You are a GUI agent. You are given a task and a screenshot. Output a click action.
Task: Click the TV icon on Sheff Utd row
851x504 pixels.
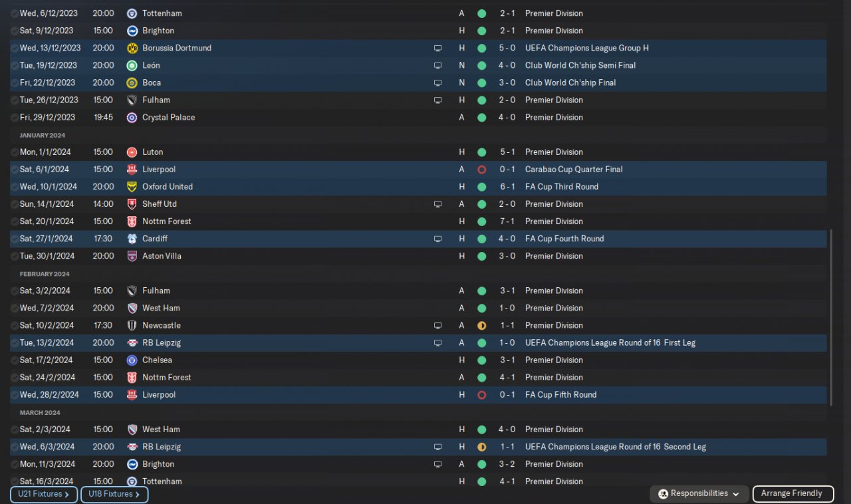pyautogui.click(x=437, y=204)
